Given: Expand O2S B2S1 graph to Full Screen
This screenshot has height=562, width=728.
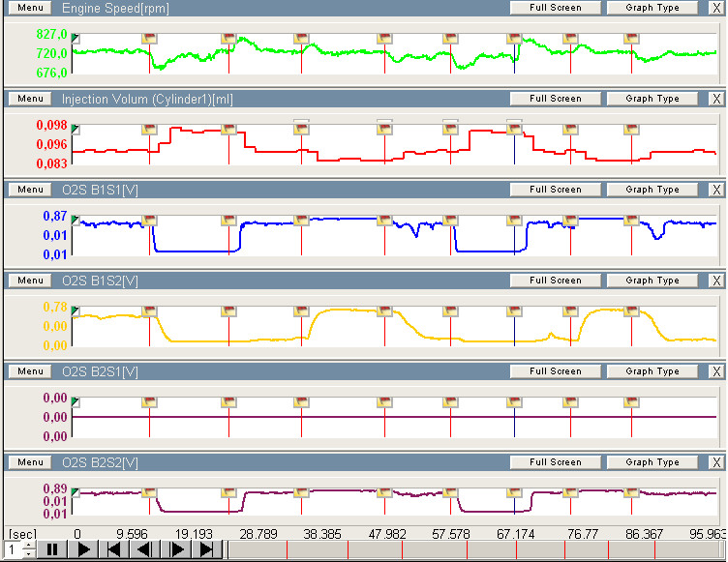Looking at the screenshot, I should click(x=556, y=371).
